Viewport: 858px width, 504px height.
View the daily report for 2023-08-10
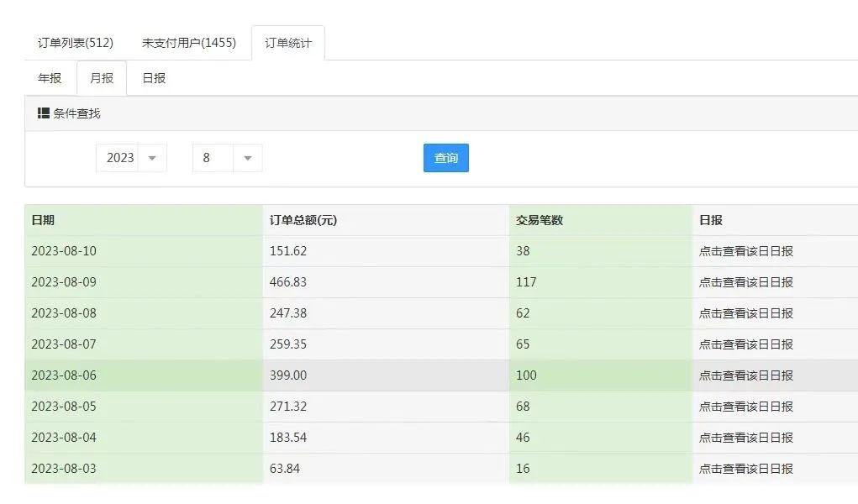(745, 250)
